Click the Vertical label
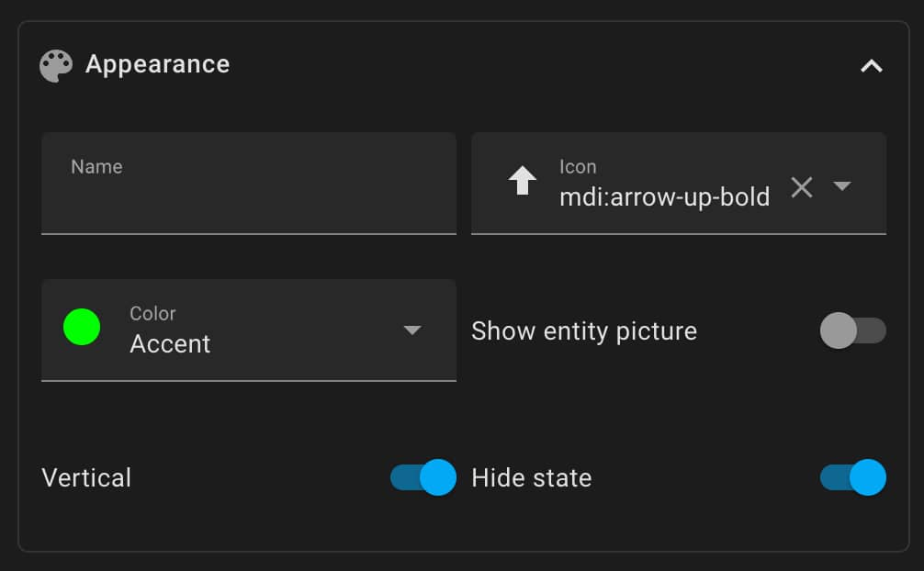Image resolution: width=924 pixels, height=571 pixels. [x=86, y=478]
